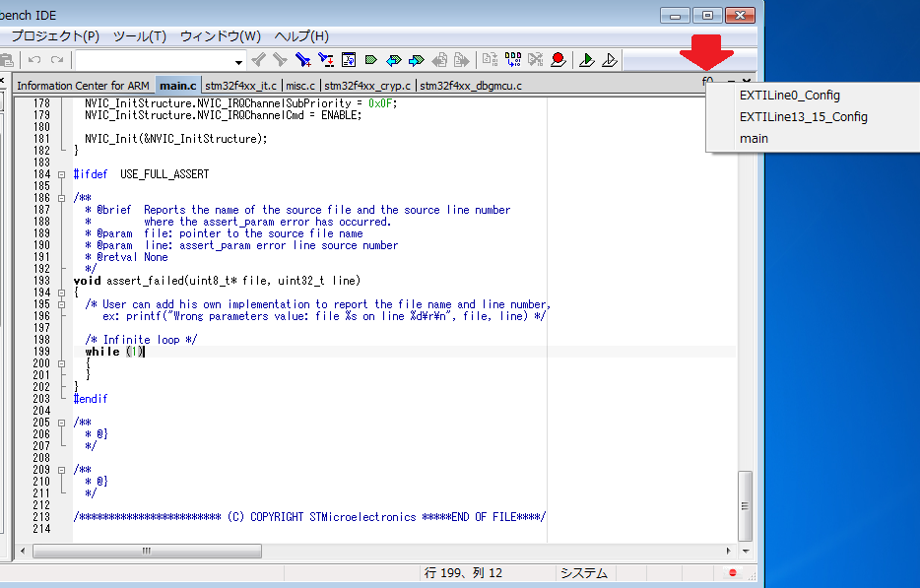
Task: Choose main in the function popup list
Action: [754, 139]
